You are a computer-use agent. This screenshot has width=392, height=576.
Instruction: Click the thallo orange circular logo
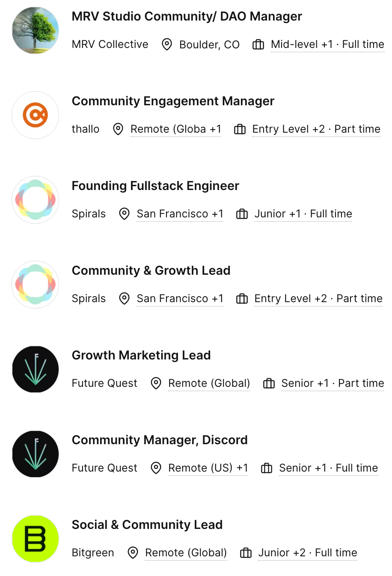(36, 115)
